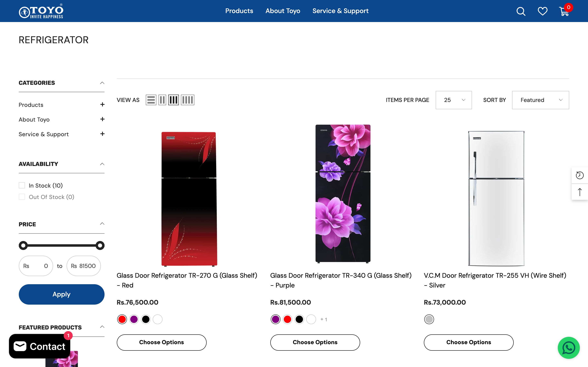Click the back-to-top arrow icon
Image resolution: width=588 pixels, height=367 pixels.
(x=580, y=192)
